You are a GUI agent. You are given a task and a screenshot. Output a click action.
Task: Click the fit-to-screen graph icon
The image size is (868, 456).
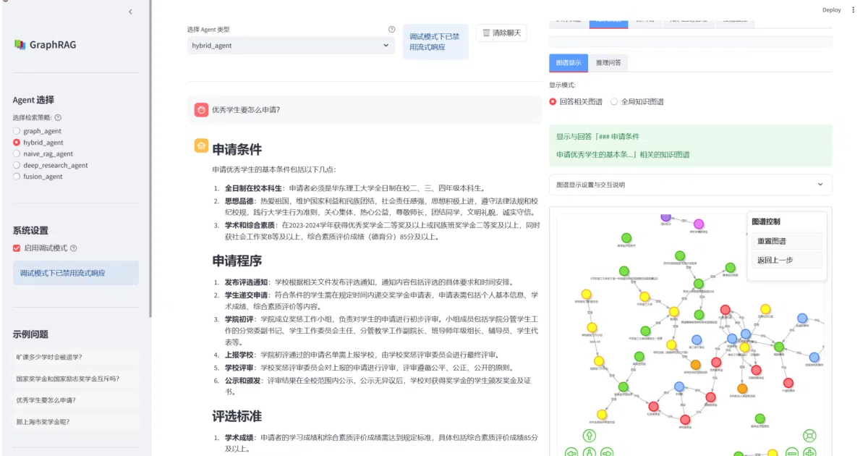coord(809,436)
